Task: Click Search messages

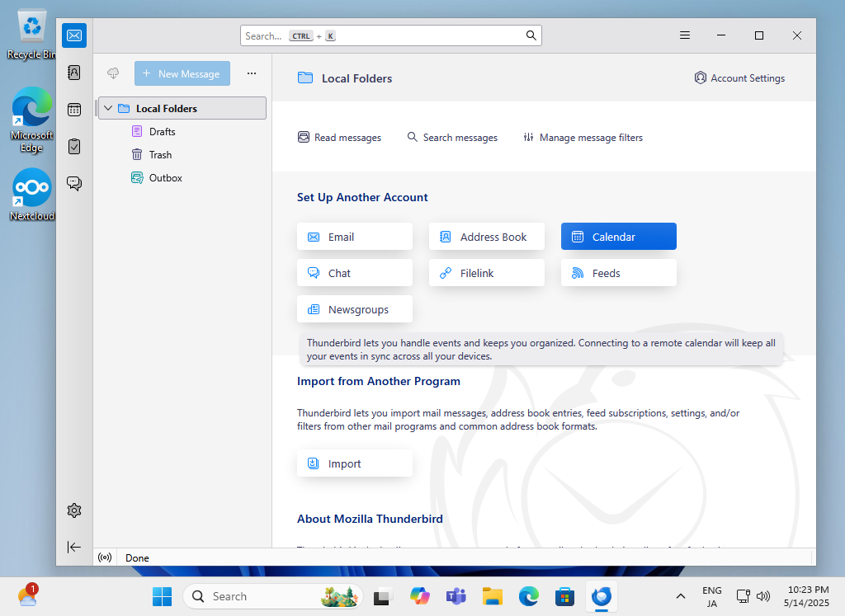Action: 452,138
